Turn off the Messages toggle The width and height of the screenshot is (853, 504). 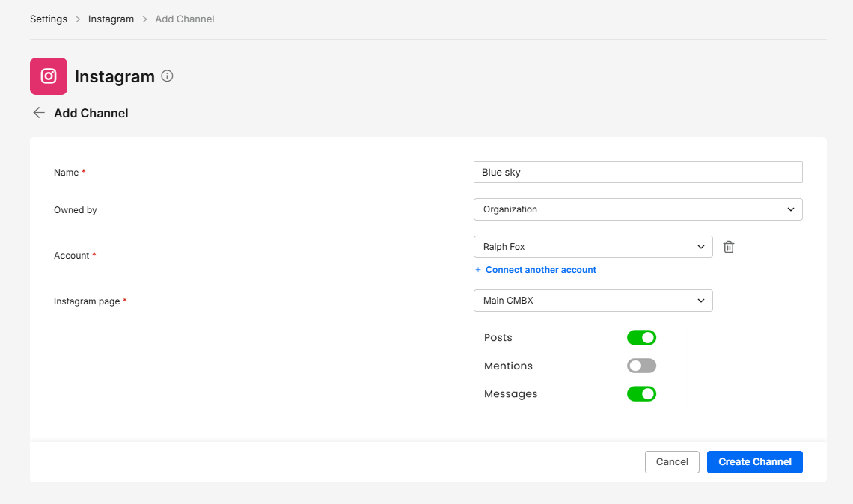641,393
